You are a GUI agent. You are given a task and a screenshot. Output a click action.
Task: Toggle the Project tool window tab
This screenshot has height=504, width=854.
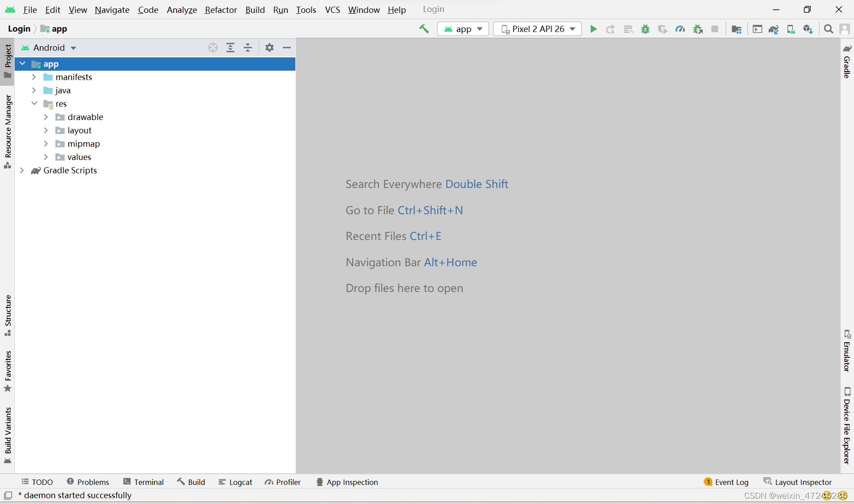point(8,61)
